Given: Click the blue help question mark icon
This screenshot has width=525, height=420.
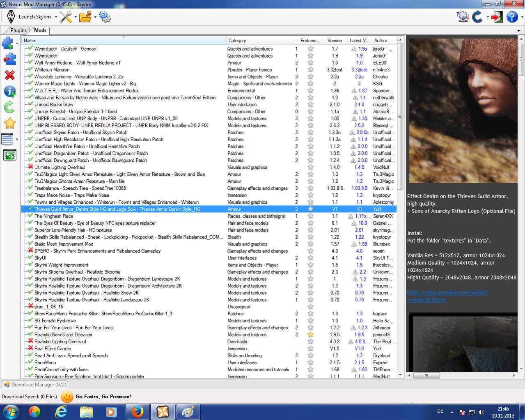Looking at the screenshot, I should (512, 17).
